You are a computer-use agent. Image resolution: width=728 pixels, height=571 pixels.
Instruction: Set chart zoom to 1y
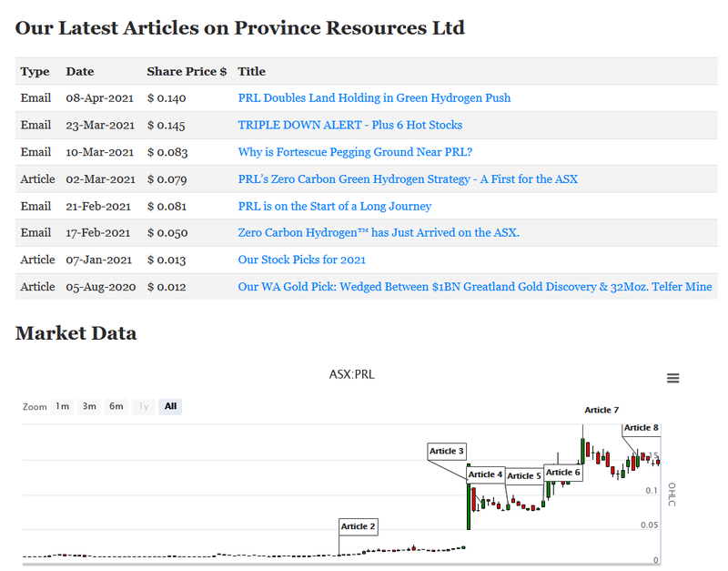(144, 406)
